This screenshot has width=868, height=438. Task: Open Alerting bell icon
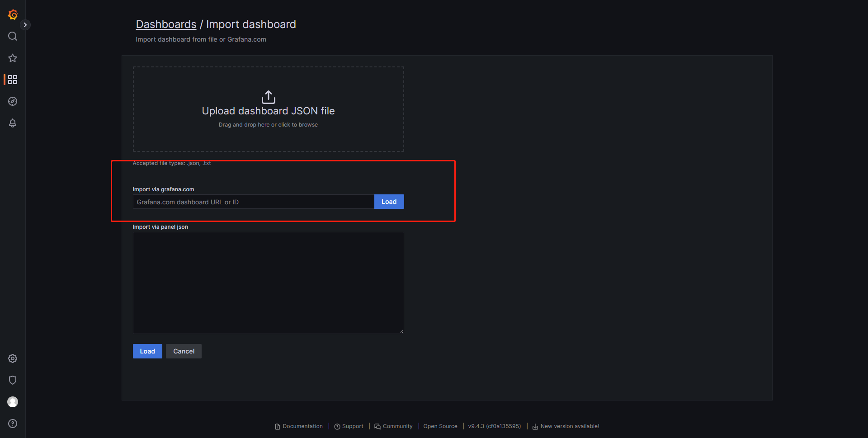click(x=13, y=123)
